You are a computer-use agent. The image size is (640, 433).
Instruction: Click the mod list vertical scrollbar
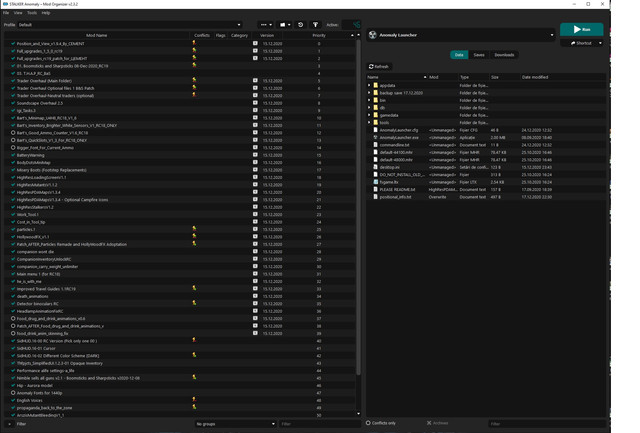358,207
